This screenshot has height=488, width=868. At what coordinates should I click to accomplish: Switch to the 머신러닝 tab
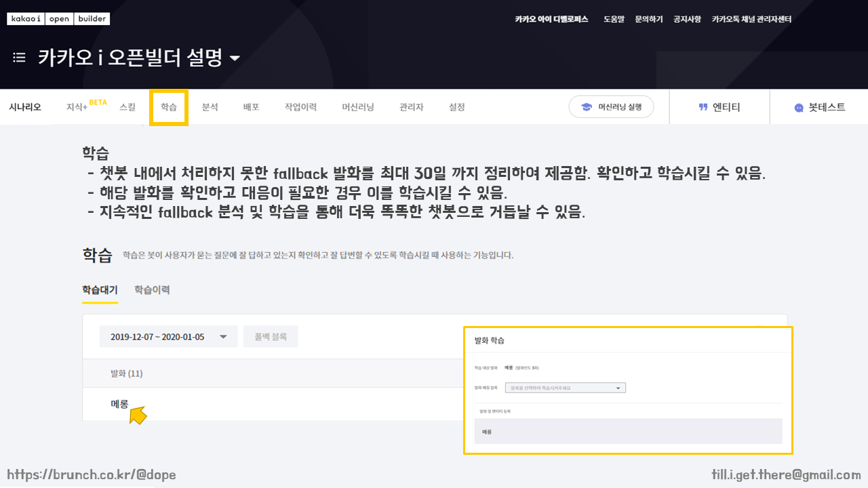358,107
